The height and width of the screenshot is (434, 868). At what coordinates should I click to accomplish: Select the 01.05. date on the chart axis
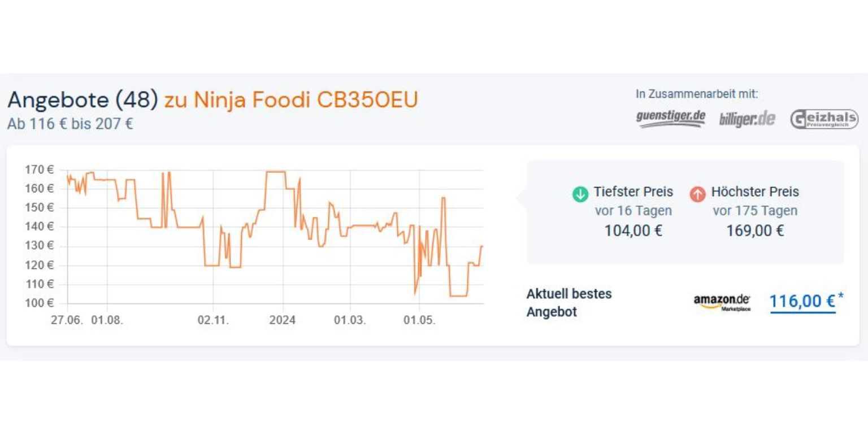point(419,320)
